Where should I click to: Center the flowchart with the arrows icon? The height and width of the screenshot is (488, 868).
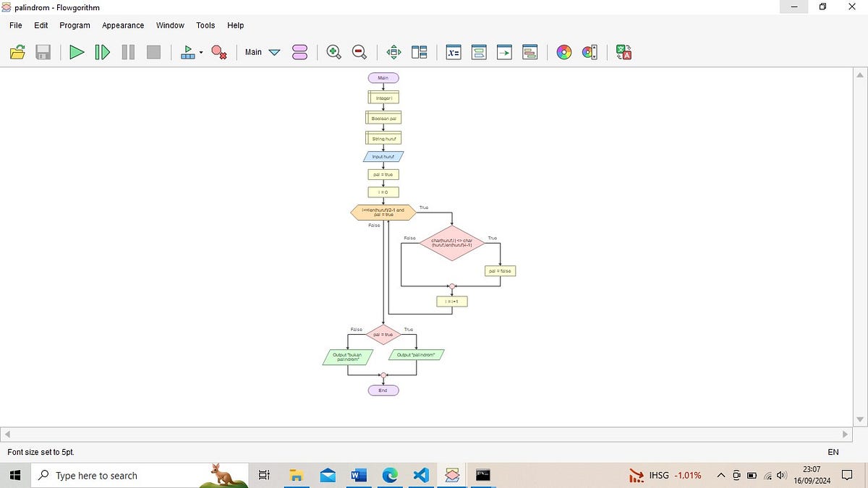click(x=393, y=52)
